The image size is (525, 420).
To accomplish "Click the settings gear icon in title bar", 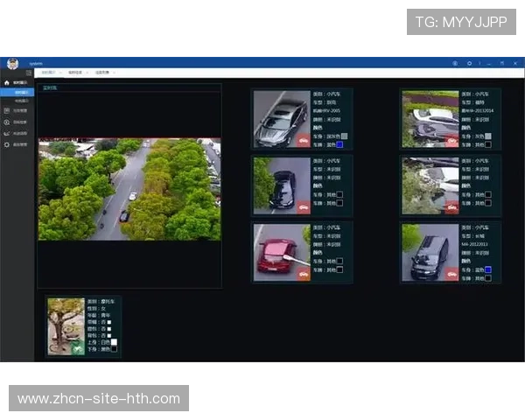I will (469, 64).
